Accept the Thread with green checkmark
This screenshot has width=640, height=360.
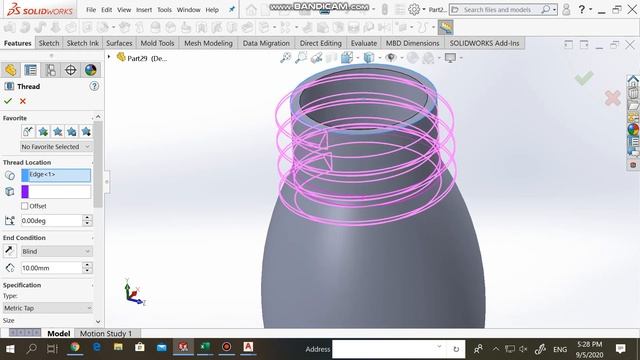tap(8, 101)
